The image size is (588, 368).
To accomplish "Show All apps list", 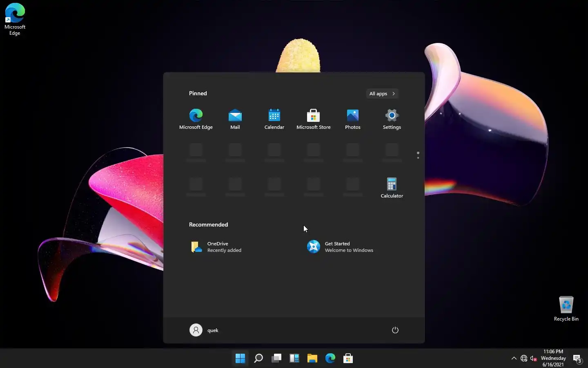I will (x=382, y=94).
